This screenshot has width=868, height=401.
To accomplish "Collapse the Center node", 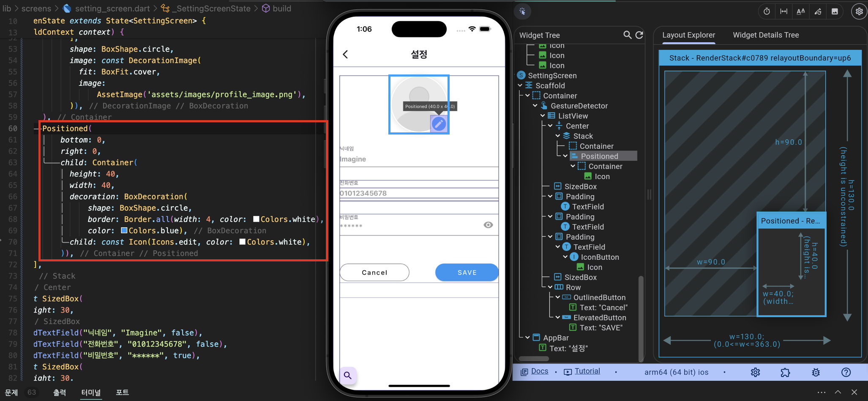I will coord(551,126).
